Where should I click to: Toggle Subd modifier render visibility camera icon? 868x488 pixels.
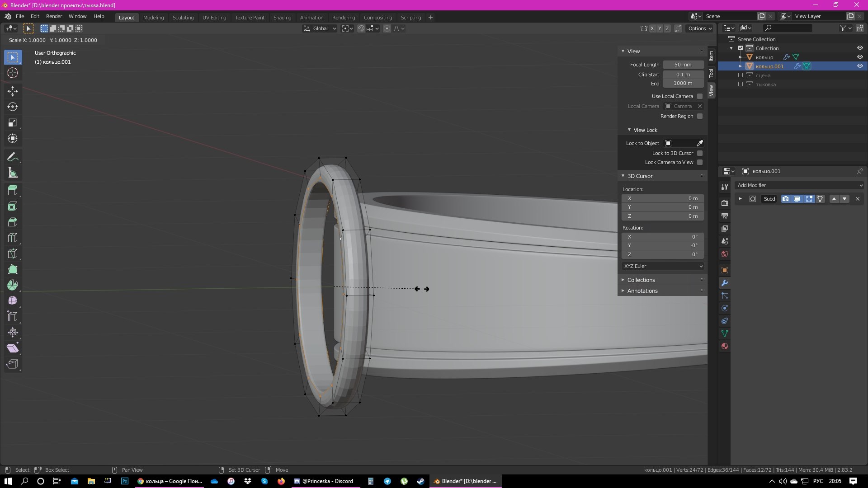click(x=786, y=199)
